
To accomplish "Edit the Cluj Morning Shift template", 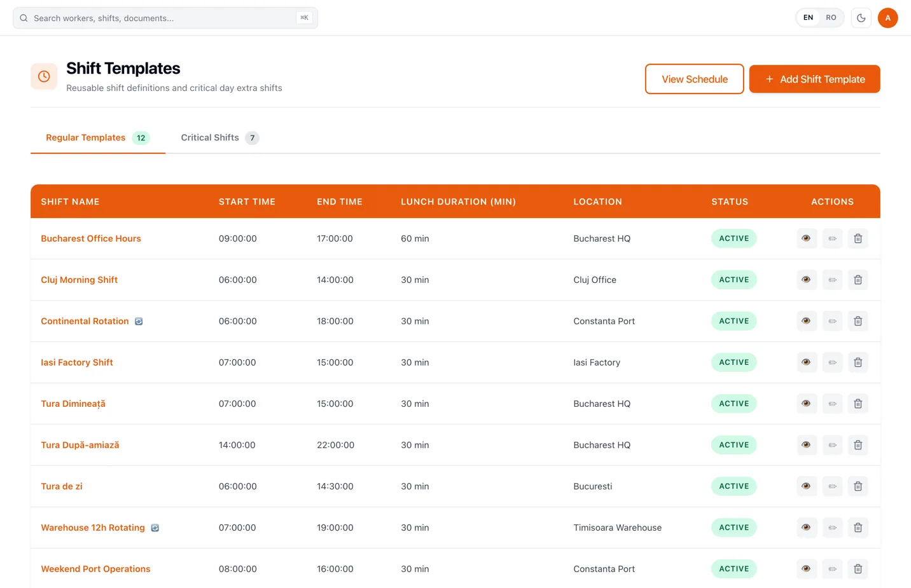I will click(x=832, y=280).
